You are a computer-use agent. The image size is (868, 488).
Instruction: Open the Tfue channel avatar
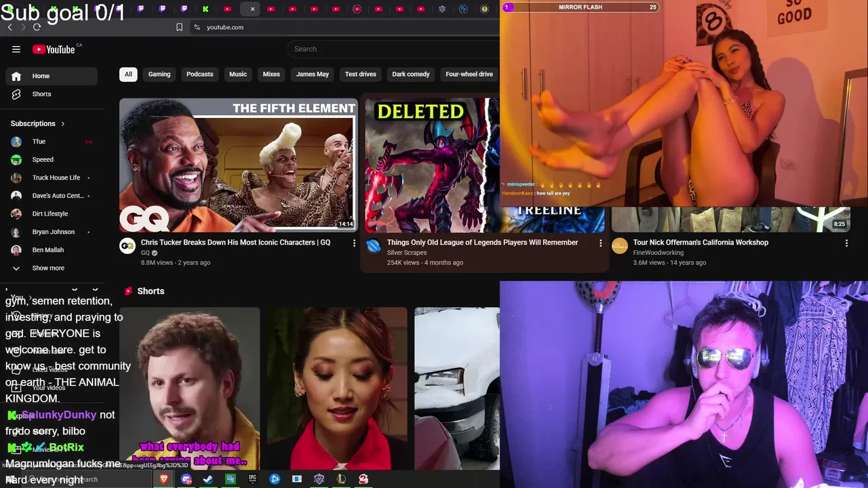pyautogui.click(x=16, y=142)
